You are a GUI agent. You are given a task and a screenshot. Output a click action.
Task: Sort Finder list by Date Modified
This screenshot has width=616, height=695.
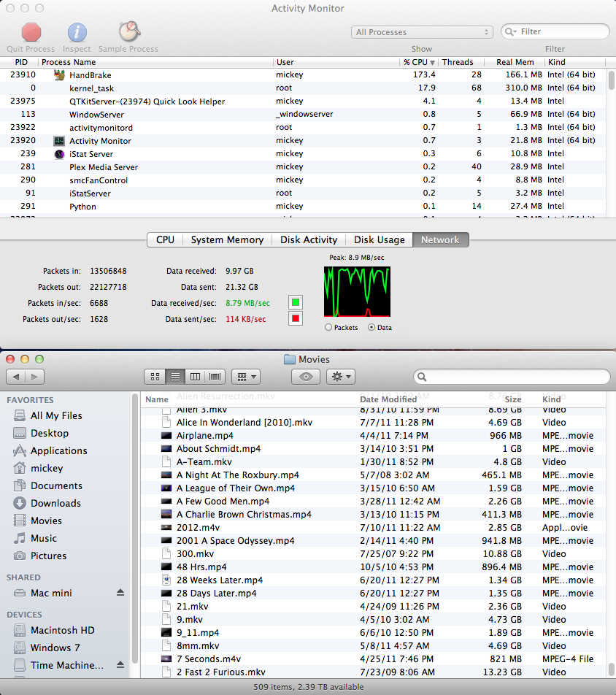[x=388, y=399]
